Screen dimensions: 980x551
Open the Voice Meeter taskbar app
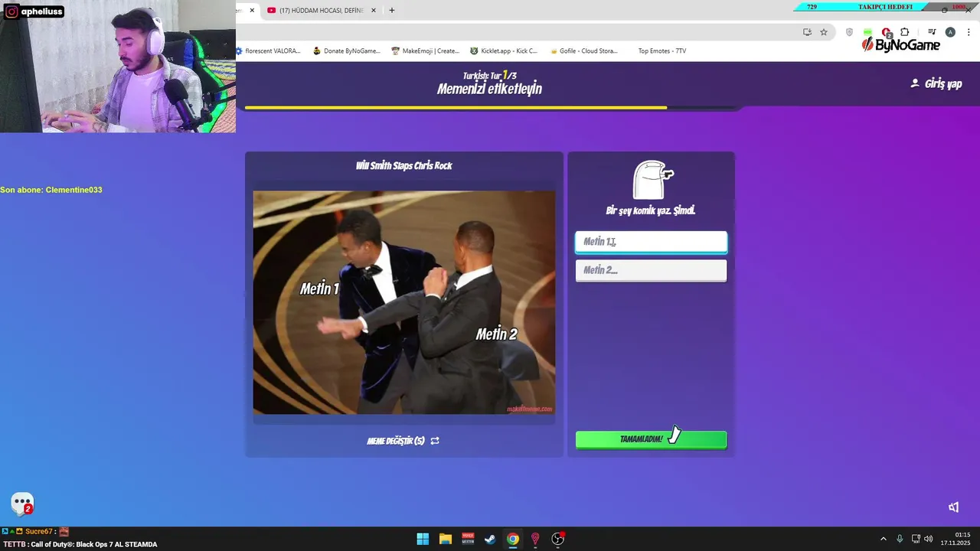pos(468,539)
